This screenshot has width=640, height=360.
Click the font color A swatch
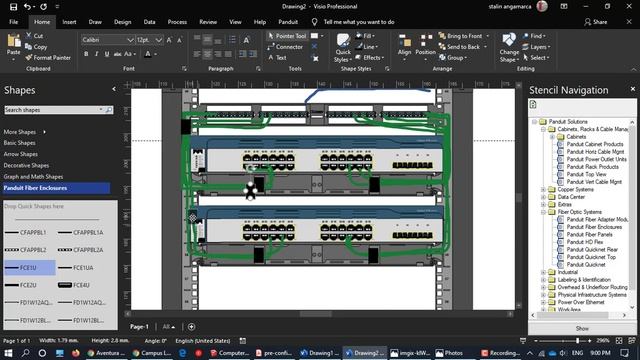(x=148, y=54)
